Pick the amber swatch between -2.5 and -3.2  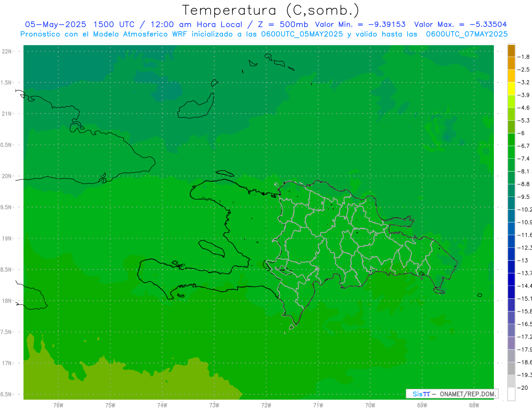pos(511,76)
